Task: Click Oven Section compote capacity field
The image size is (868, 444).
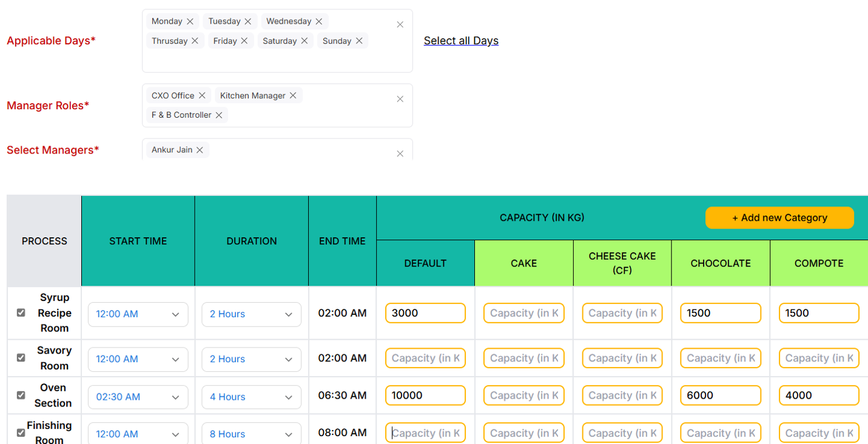Action: point(819,395)
